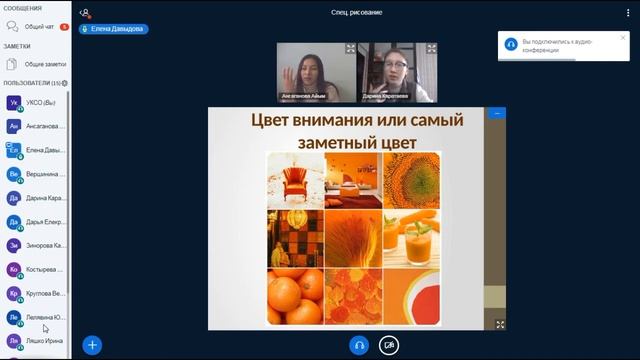The width and height of the screenshot is (640, 360).
Task: Click the headphones audio button
Action: (x=359, y=345)
